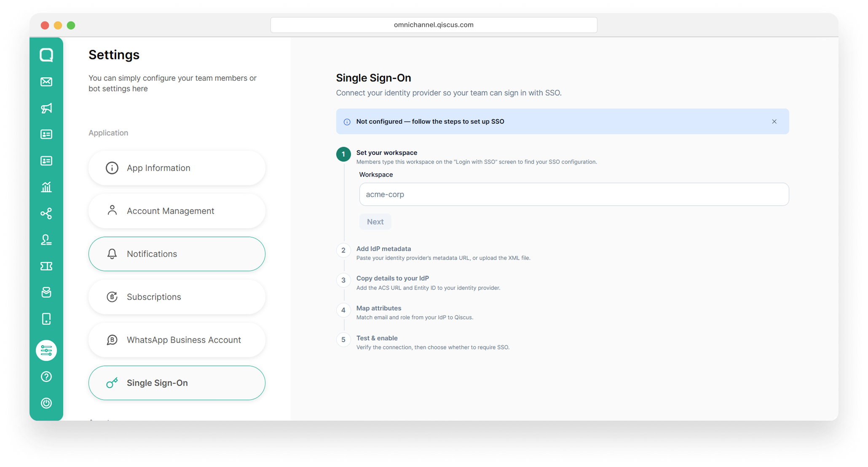Select Notifications in settings menu
Screen dimensions: 868x467
[177, 254]
